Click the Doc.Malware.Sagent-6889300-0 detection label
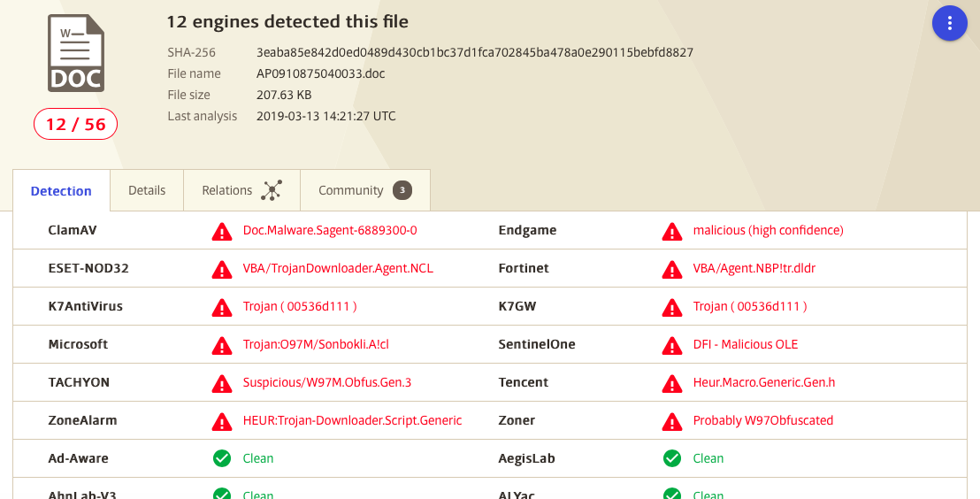 pos(330,230)
